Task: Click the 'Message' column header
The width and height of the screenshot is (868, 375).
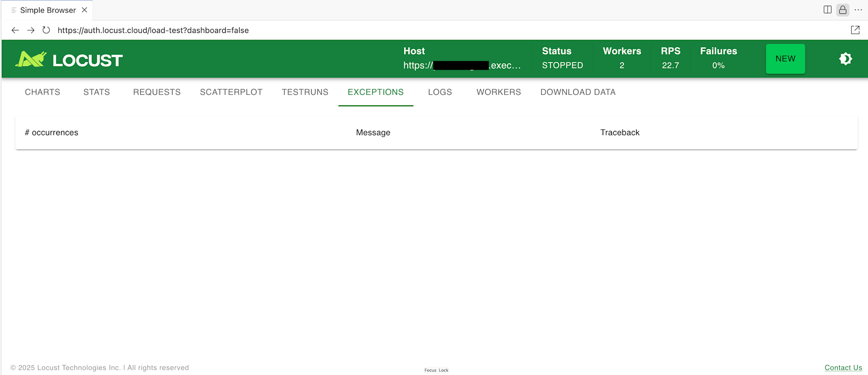Action: (373, 133)
